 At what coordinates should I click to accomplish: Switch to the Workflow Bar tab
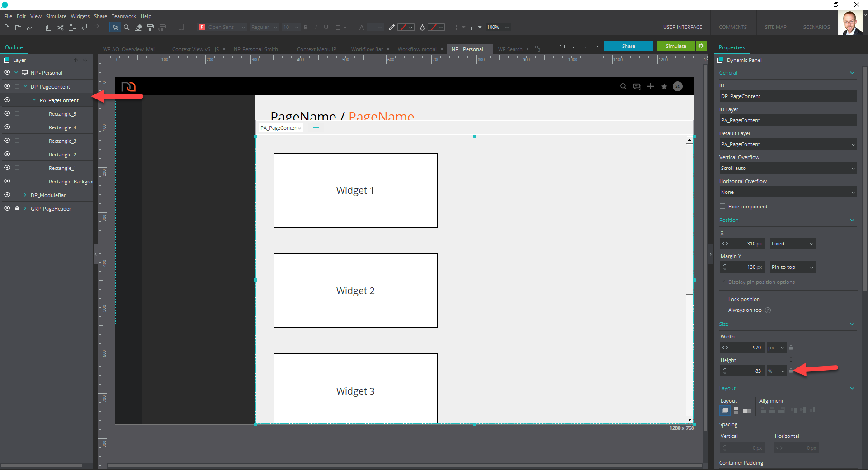pyautogui.click(x=367, y=49)
